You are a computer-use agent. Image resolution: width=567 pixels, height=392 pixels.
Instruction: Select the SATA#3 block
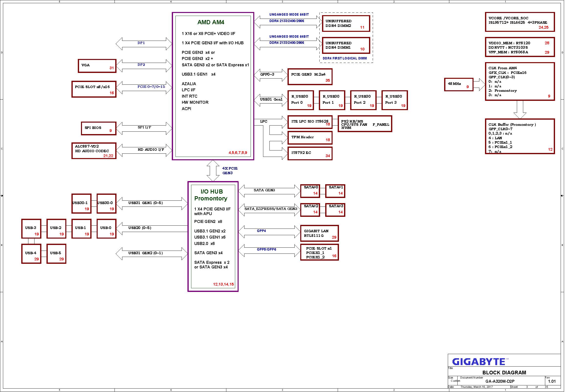pyautogui.click(x=336, y=210)
